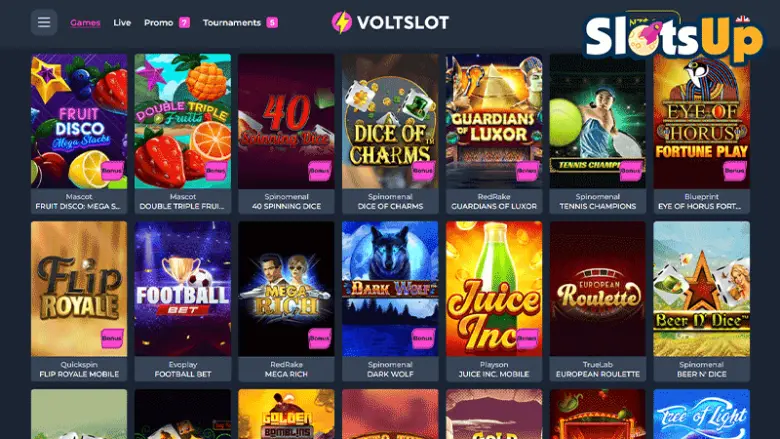
Task: Open Guardians of Luxor game thumbnail
Action: click(494, 121)
